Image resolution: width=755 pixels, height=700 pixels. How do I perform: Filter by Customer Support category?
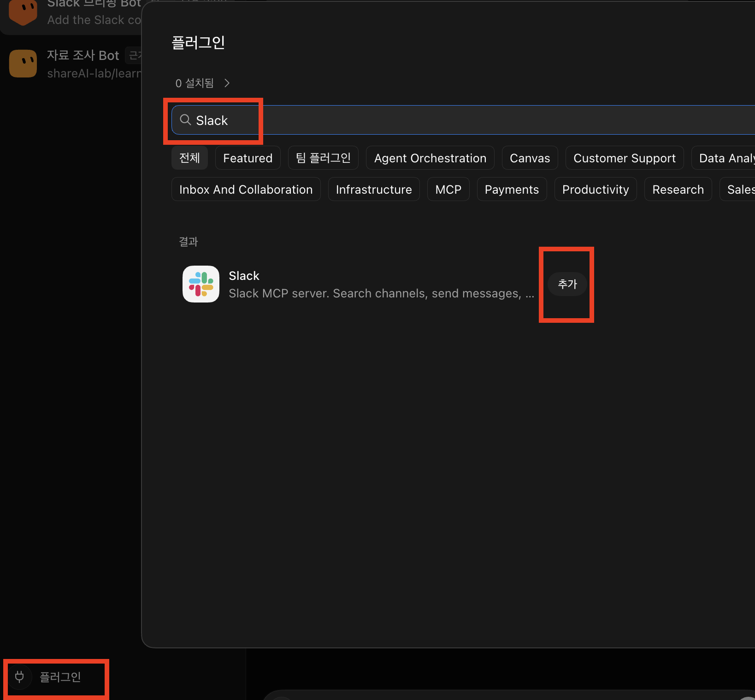625,158
